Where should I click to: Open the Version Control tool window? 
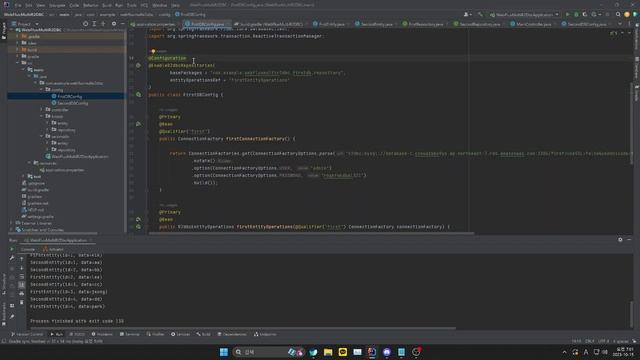click(27, 334)
